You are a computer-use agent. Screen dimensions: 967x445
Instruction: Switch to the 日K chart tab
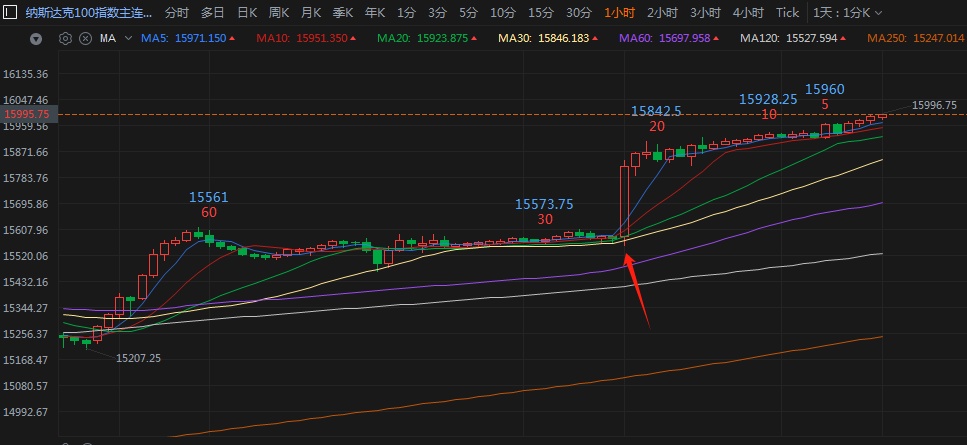click(247, 12)
